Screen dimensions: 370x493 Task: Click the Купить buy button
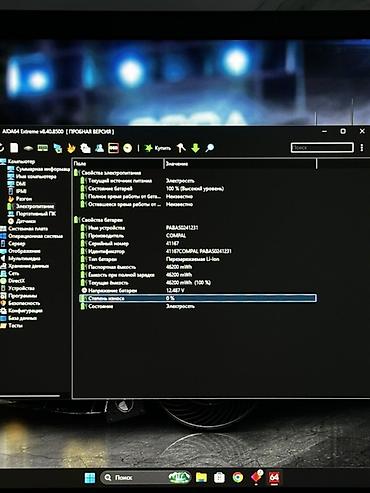pyautogui.click(x=158, y=148)
